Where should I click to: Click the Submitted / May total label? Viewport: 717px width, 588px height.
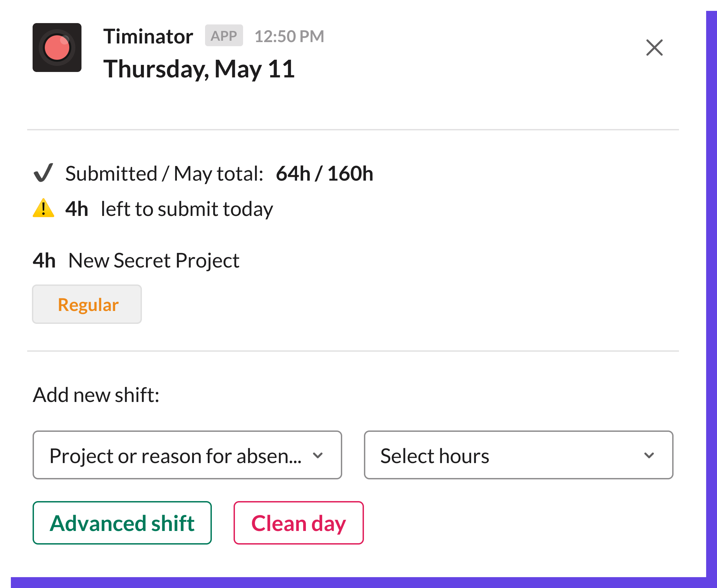pyautogui.click(x=164, y=174)
